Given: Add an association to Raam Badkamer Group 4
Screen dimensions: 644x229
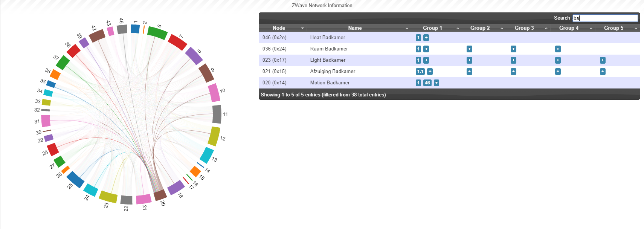Looking at the screenshot, I should [558, 49].
